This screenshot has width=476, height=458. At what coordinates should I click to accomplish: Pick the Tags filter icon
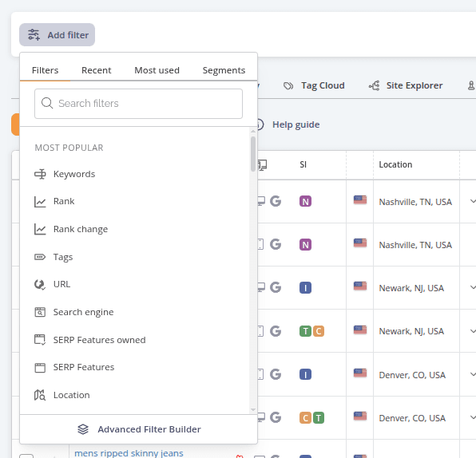click(40, 257)
